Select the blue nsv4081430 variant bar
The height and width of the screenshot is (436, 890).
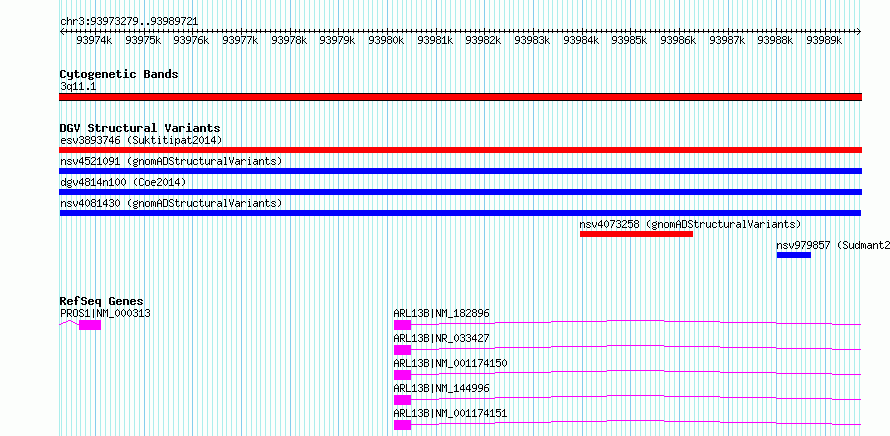(460, 213)
